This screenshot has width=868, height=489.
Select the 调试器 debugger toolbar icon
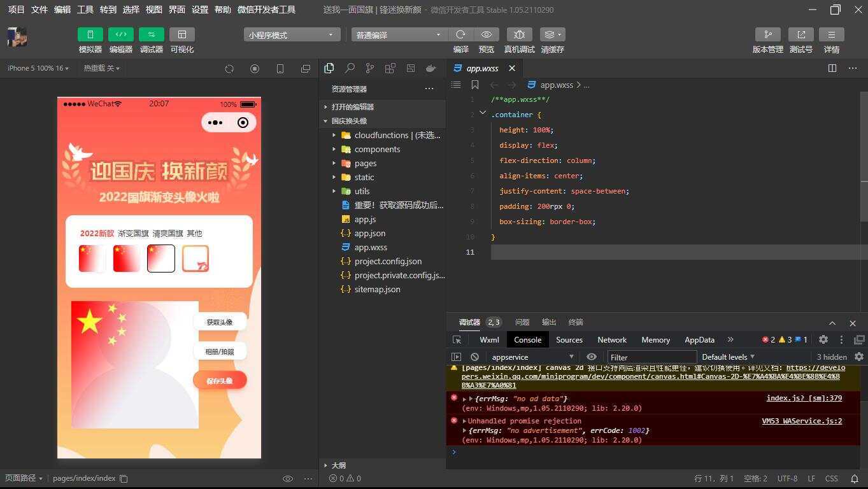[151, 34]
